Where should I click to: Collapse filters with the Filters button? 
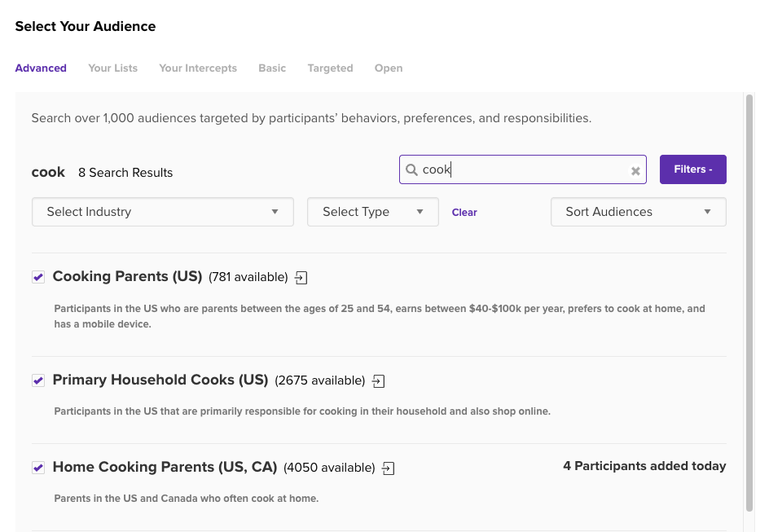pos(692,169)
